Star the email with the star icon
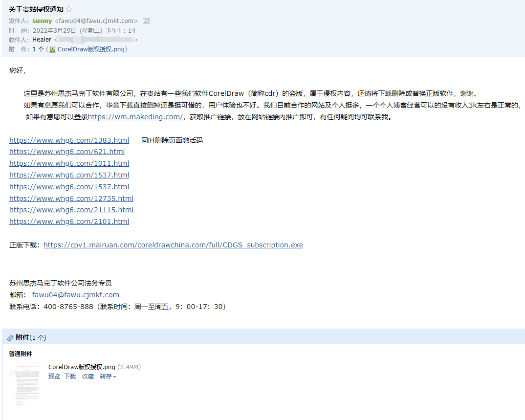The height and width of the screenshot is (420, 525). coord(68,9)
